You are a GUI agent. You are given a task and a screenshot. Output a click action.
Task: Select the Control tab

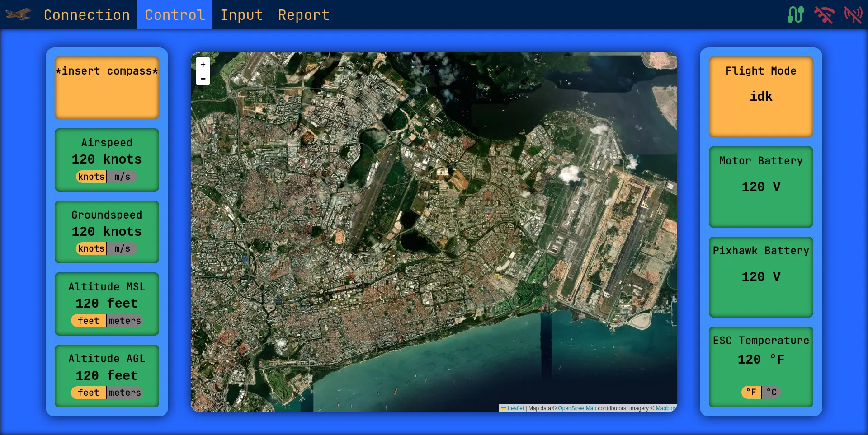click(175, 15)
